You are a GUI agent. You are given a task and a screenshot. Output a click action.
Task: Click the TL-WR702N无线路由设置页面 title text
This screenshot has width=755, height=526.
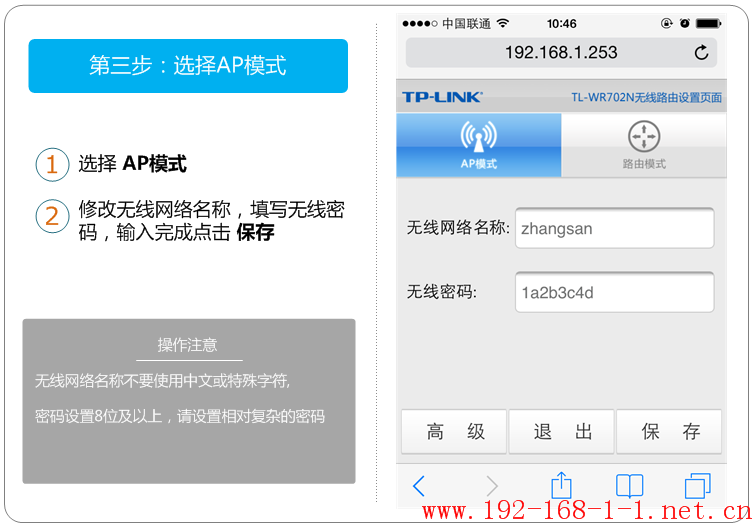click(x=646, y=97)
